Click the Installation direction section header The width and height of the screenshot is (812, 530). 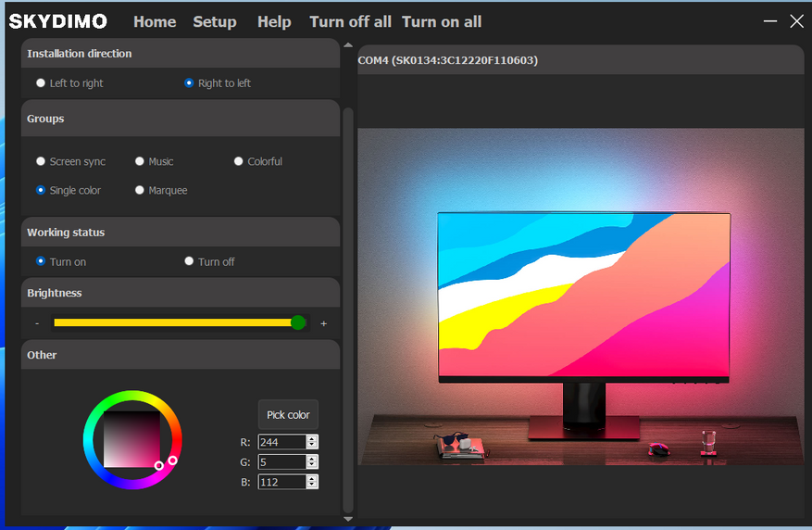point(181,54)
